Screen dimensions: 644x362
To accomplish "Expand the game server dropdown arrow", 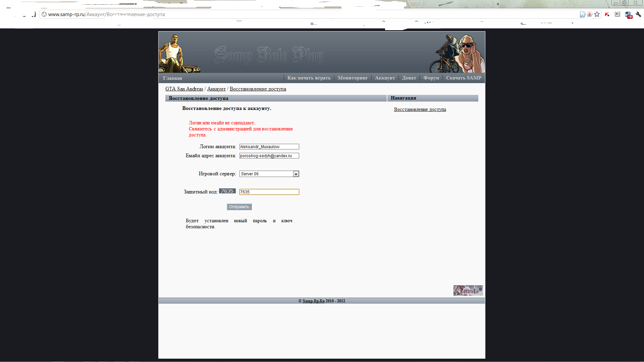I will (296, 174).
